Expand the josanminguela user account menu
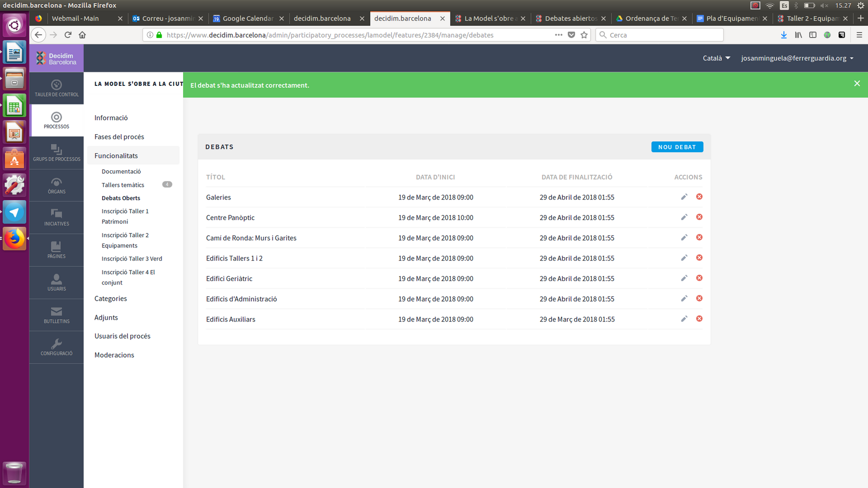 (797, 58)
